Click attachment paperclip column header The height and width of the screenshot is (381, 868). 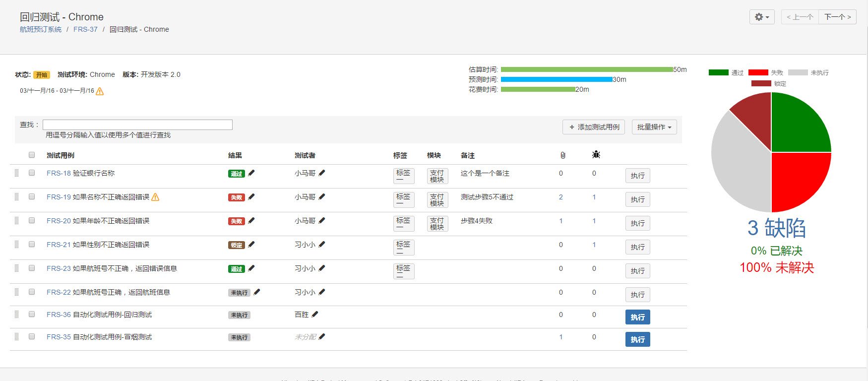(562, 155)
